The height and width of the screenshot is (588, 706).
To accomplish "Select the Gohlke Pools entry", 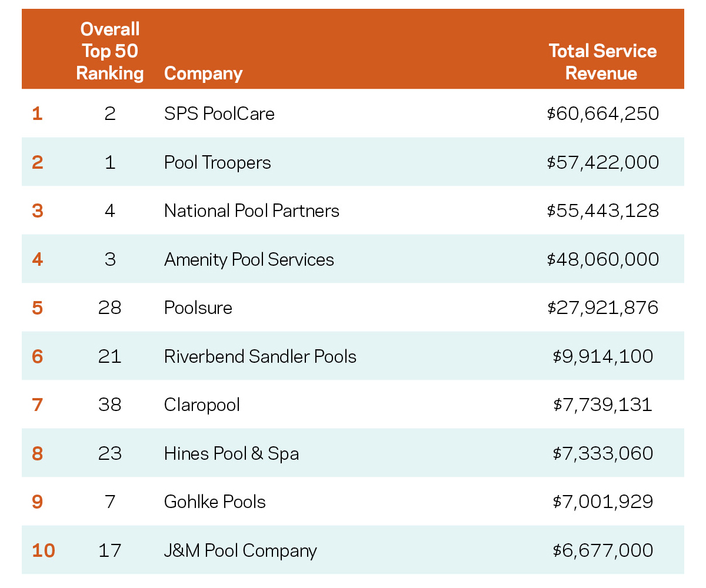I will click(x=215, y=502).
